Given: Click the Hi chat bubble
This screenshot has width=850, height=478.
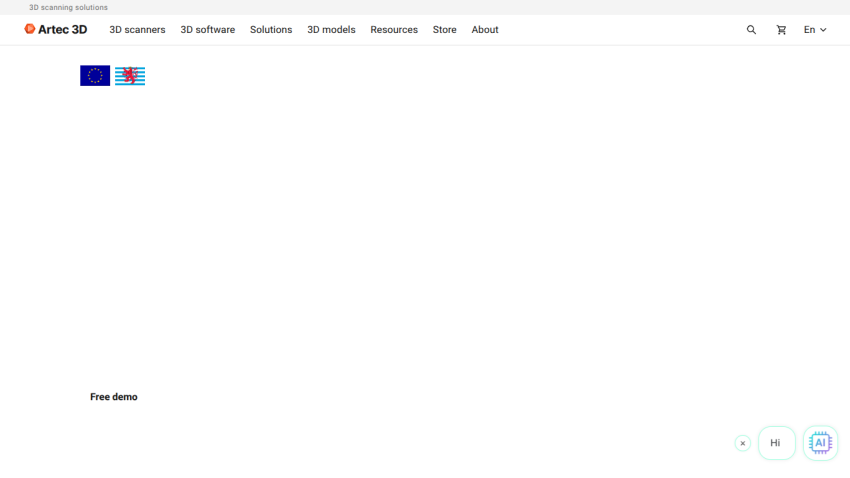Looking at the screenshot, I should pos(776,443).
